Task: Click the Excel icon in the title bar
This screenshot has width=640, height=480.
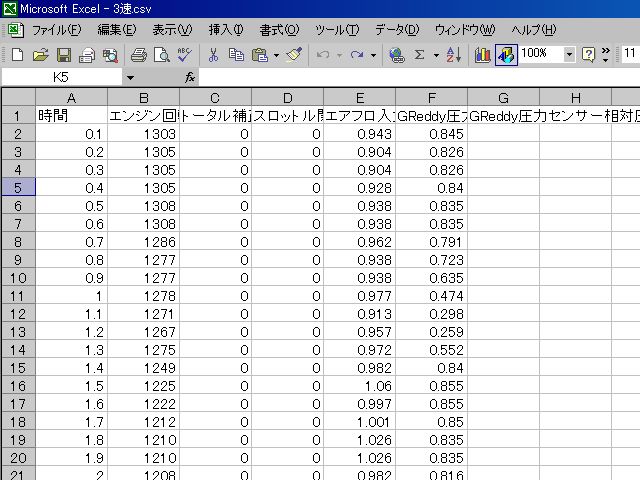Action: tap(10, 8)
